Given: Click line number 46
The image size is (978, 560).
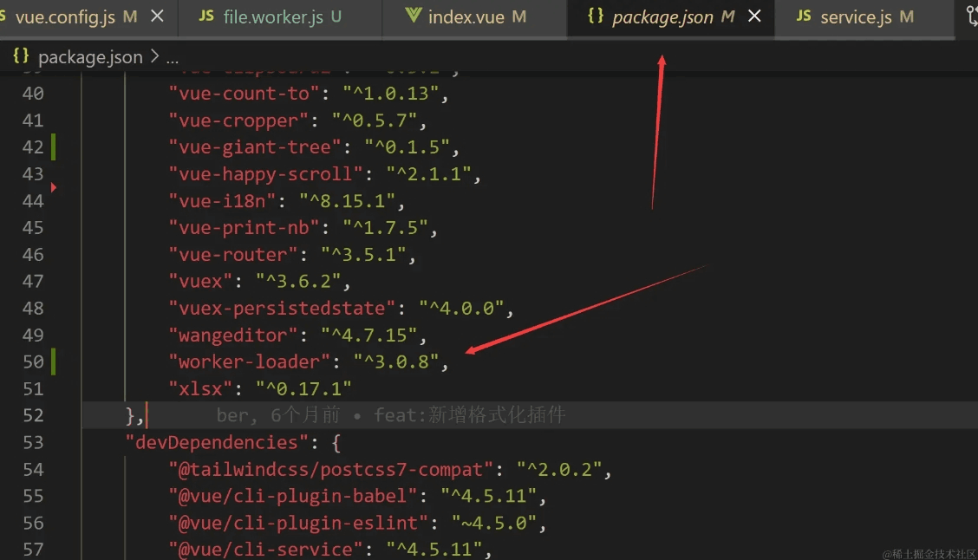Looking at the screenshot, I should (33, 255).
